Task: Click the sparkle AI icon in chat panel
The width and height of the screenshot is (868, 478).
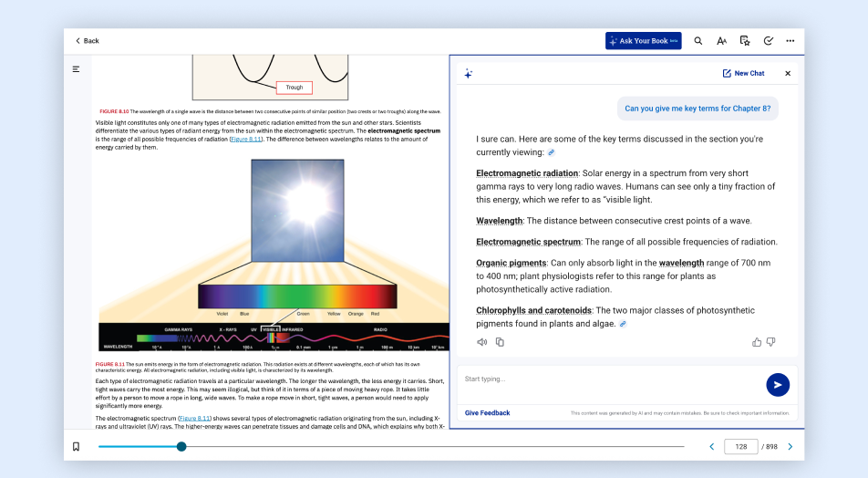Action: click(469, 74)
